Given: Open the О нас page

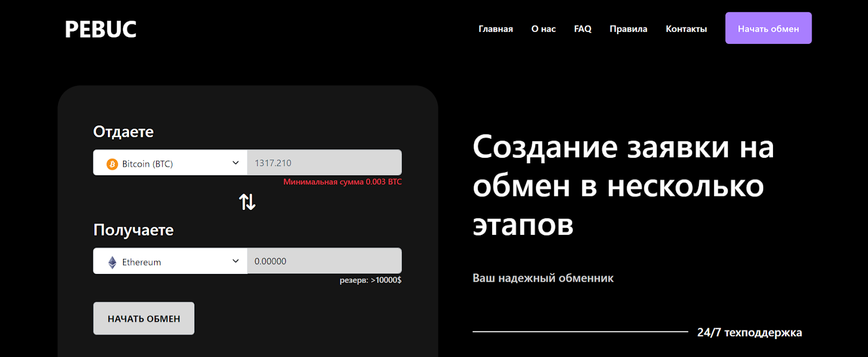Looking at the screenshot, I should click(x=543, y=29).
